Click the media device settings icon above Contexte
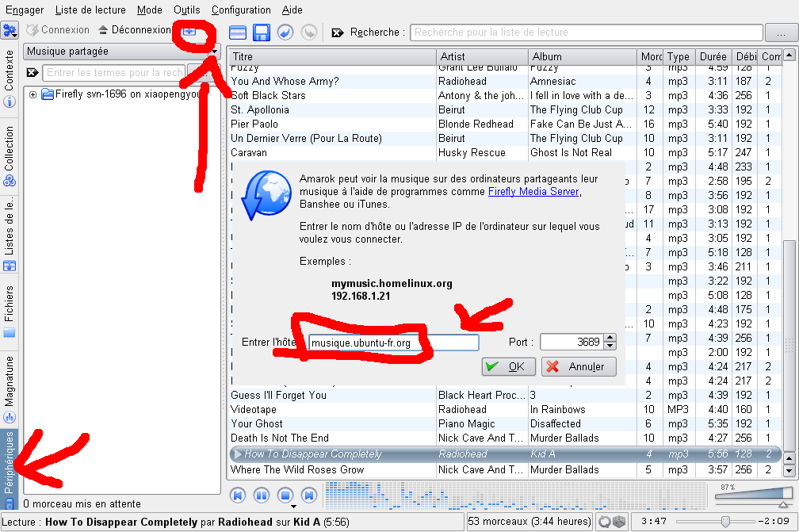The width and height of the screenshot is (799, 532). pos(10,31)
